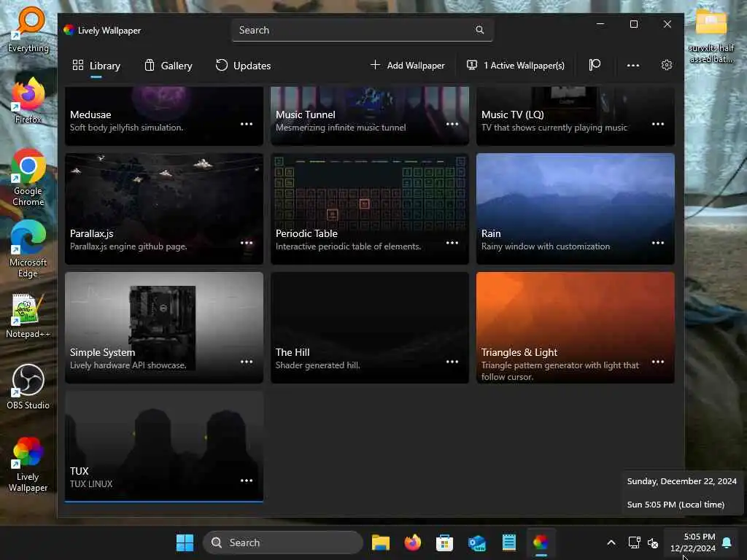Open Outlook from the taskbar
Screen dimensions: 747x560
click(x=477, y=542)
